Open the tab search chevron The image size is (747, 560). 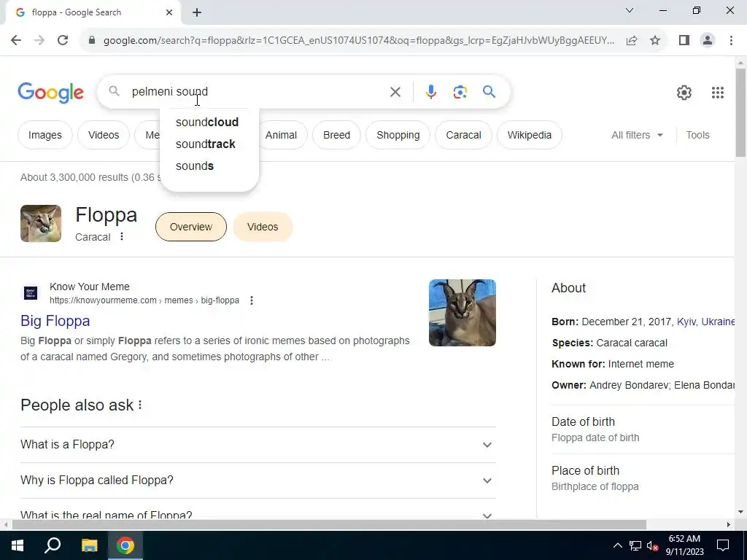(630, 10)
